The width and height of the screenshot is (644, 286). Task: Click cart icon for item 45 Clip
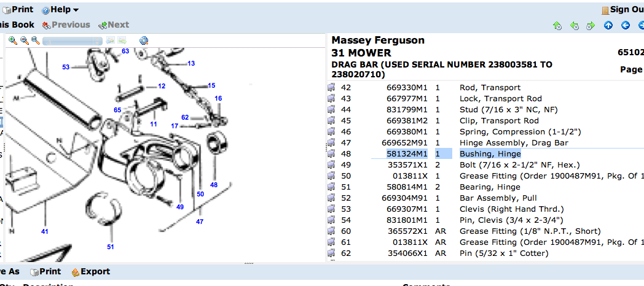[331, 121]
